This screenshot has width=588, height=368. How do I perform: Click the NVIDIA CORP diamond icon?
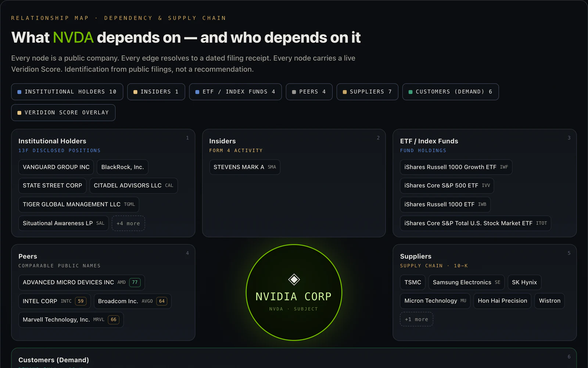[294, 280]
